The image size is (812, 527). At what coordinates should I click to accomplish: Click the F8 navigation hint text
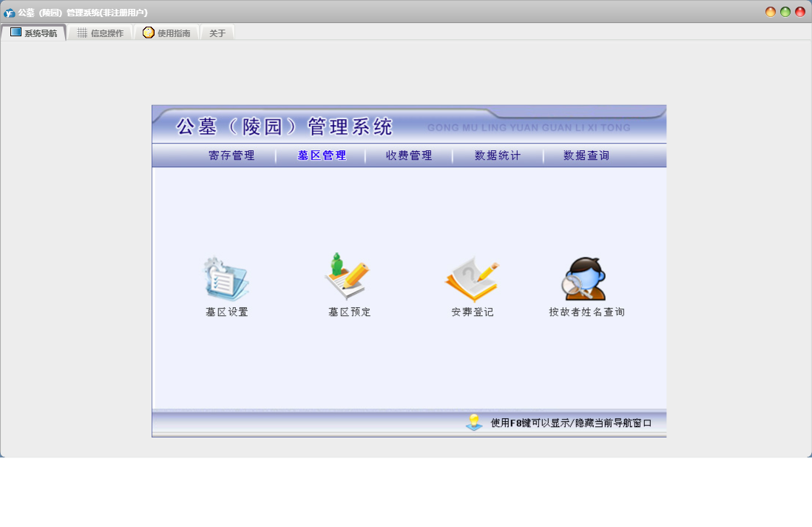pos(571,423)
